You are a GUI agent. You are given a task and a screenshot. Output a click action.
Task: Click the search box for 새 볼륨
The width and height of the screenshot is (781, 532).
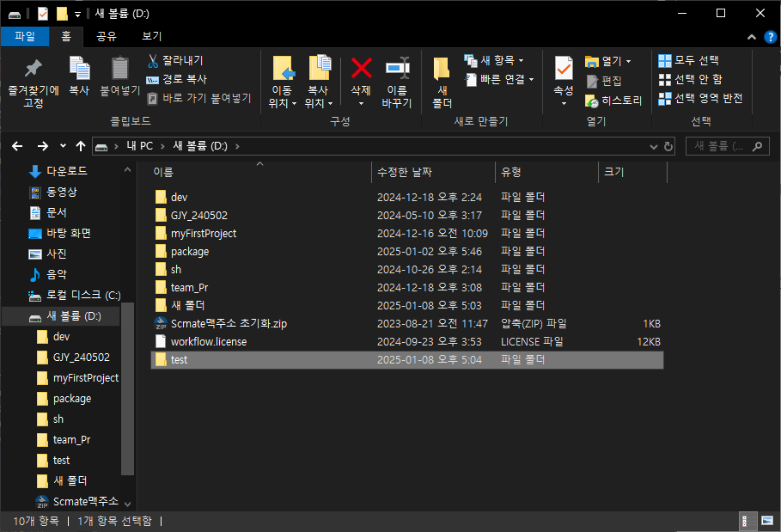click(x=727, y=146)
